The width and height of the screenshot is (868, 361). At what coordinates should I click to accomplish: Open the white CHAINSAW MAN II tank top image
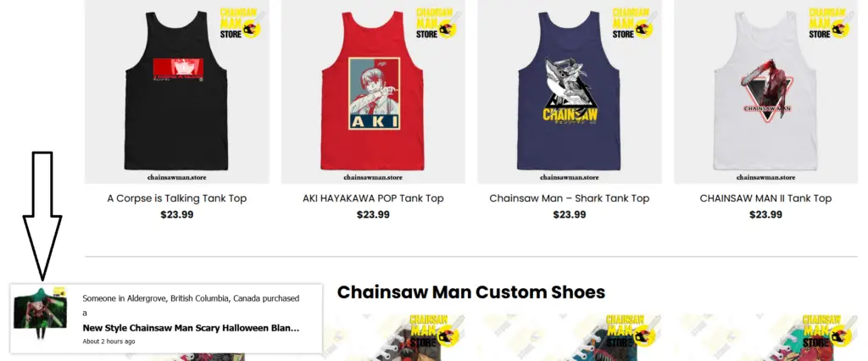(765, 92)
